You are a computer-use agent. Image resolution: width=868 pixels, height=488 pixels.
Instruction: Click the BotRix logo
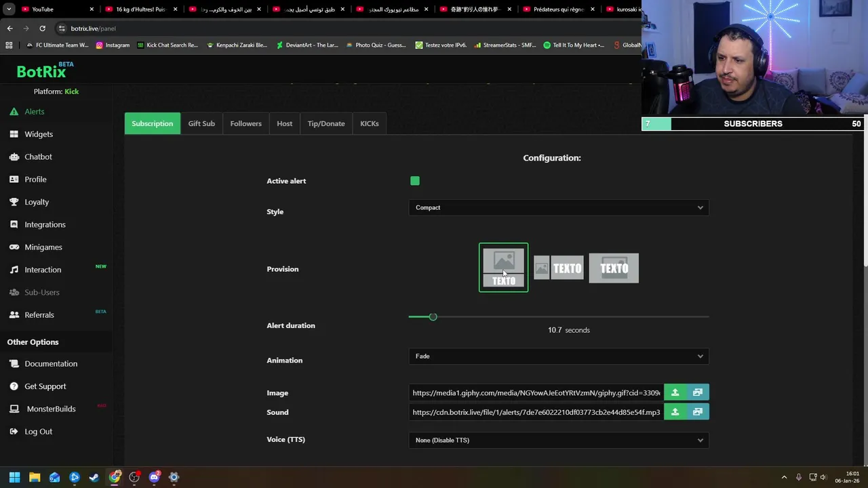pos(45,70)
